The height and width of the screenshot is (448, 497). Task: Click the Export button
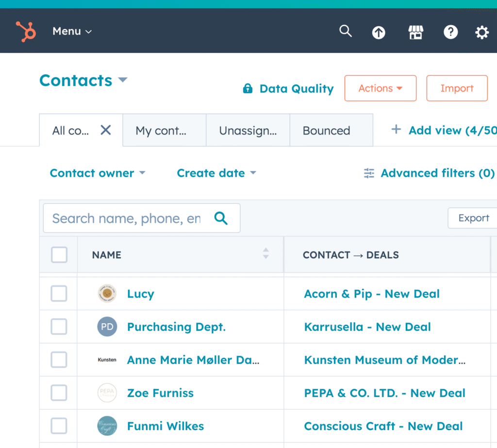[x=474, y=218]
